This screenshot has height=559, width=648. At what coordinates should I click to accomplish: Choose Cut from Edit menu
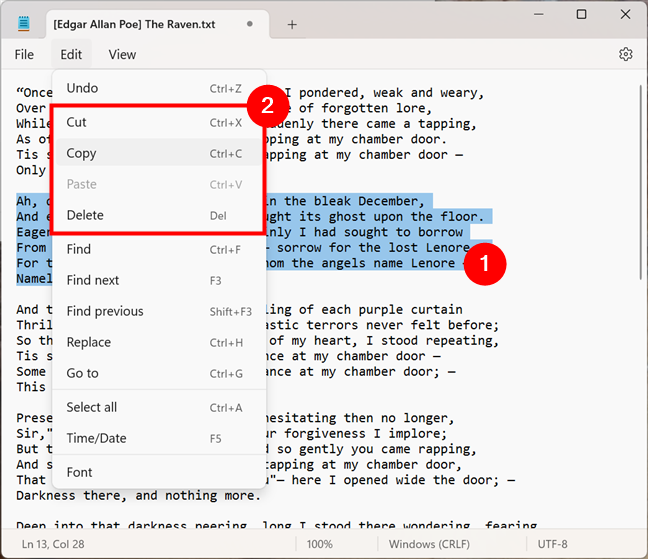(159, 122)
